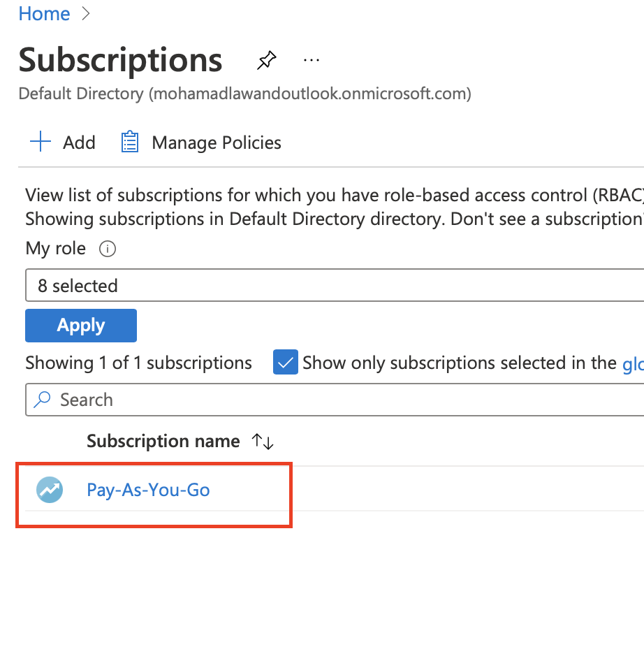This screenshot has height=647, width=644.
Task: Go to Home breadcrumb link
Action: pyautogui.click(x=44, y=14)
